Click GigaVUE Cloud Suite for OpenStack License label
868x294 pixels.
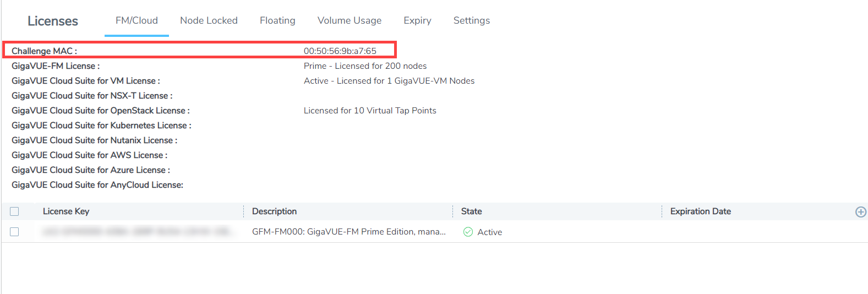[101, 110]
